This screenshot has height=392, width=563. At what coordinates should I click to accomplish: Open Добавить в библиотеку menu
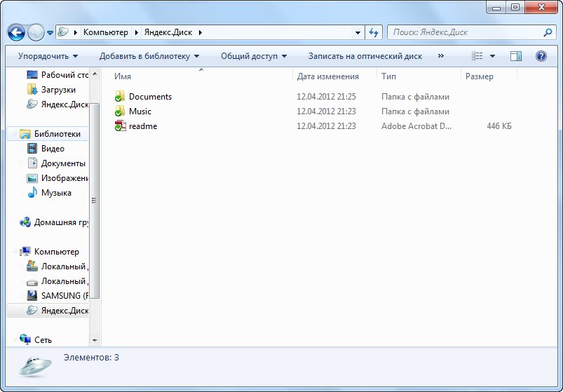click(149, 56)
